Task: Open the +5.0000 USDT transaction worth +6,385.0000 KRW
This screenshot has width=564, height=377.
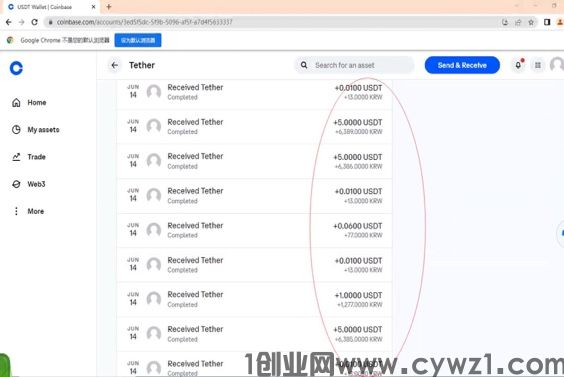Action: [x=254, y=334]
